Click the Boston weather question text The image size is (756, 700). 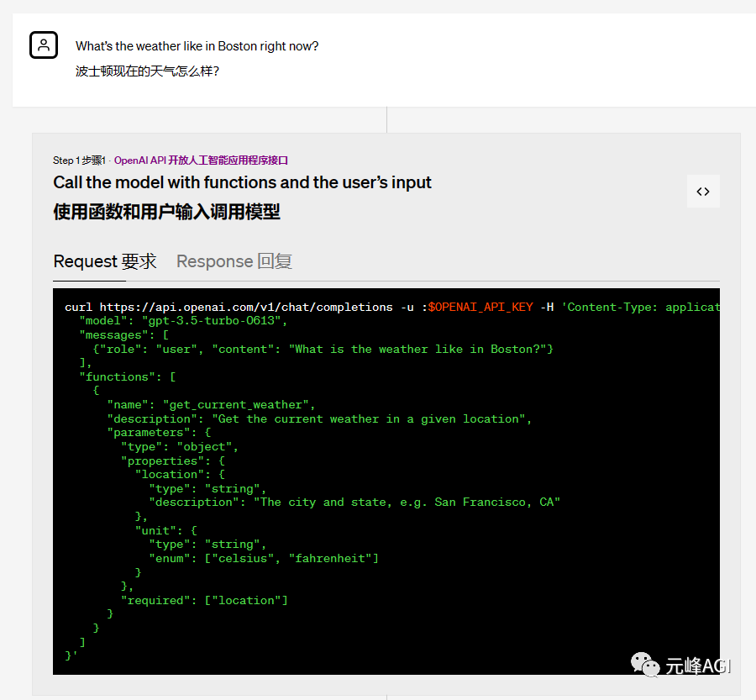click(x=197, y=46)
